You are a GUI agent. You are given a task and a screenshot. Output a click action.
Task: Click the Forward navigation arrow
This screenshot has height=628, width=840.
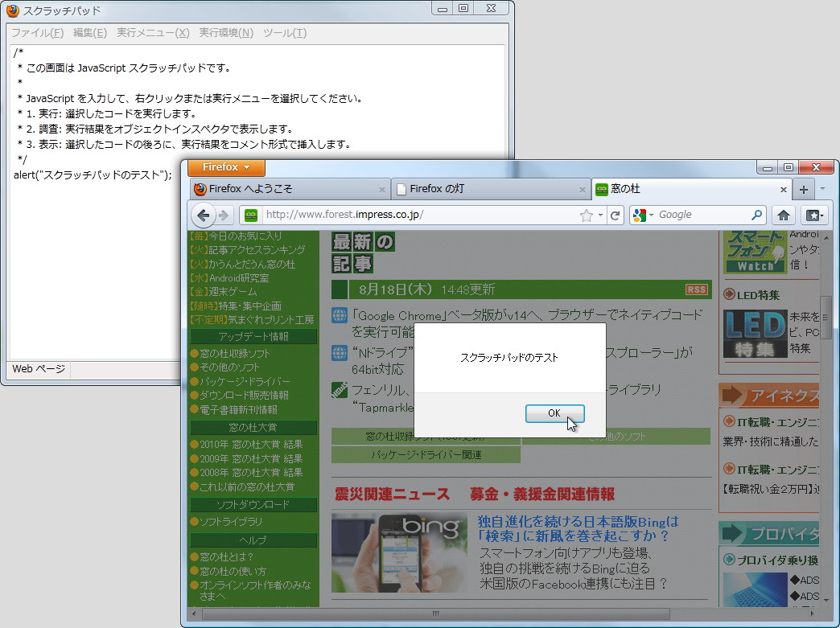224,215
